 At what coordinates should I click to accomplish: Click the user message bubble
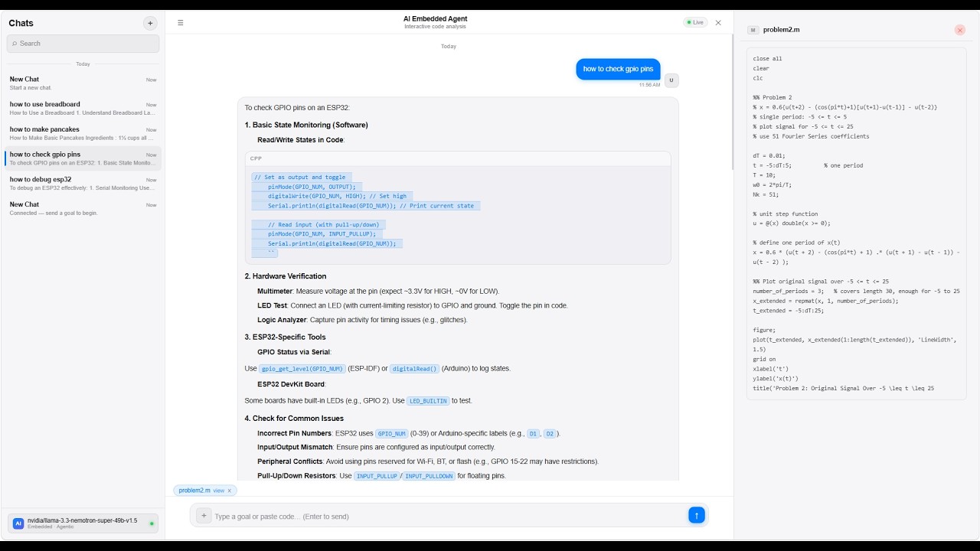pos(618,69)
